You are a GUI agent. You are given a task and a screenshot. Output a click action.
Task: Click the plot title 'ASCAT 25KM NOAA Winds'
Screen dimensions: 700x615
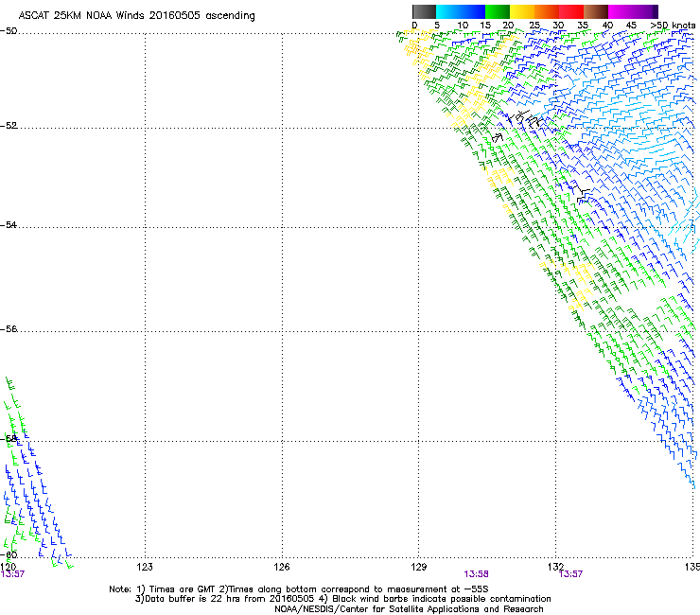pos(81,16)
